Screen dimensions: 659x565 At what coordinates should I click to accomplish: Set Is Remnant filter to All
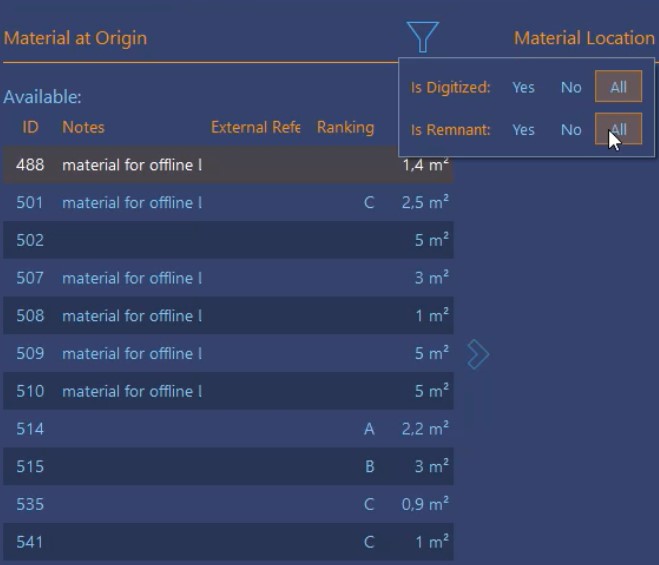pos(618,129)
